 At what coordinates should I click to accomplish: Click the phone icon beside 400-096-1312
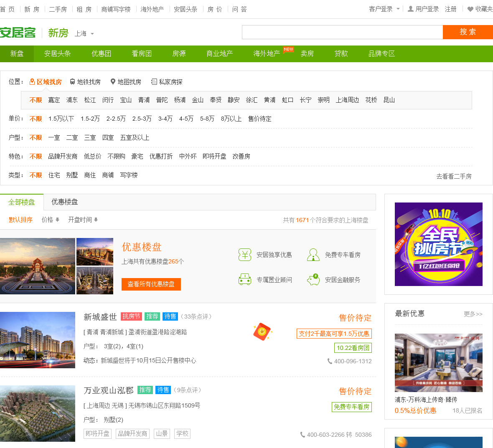[x=330, y=361]
